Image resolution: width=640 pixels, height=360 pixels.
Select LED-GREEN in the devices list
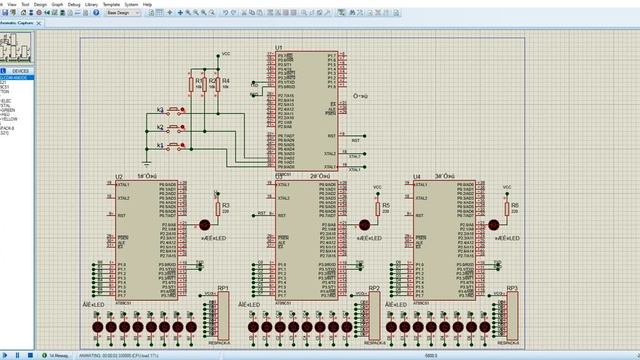8,110
